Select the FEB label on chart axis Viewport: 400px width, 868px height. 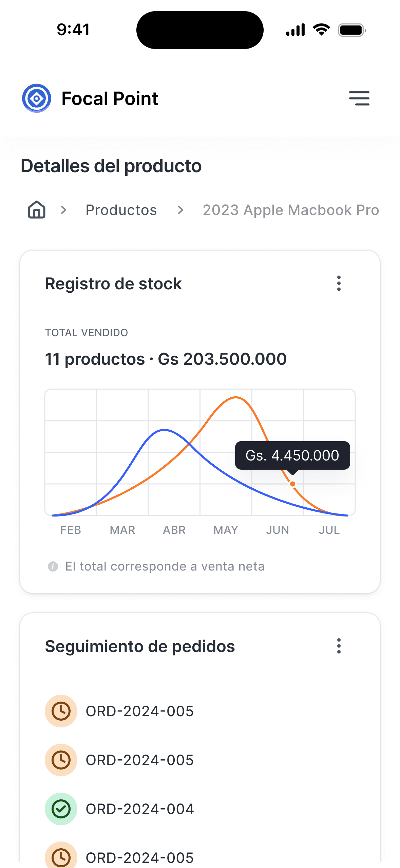coord(71,530)
